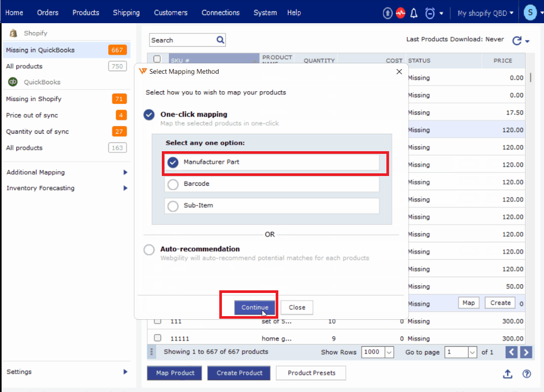
Task: Click the refresh products download icon
Action: click(517, 41)
